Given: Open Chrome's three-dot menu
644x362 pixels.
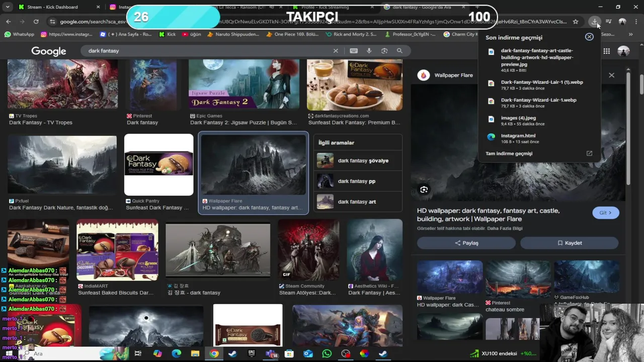Looking at the screenshot, I should (x=636, y=22).
